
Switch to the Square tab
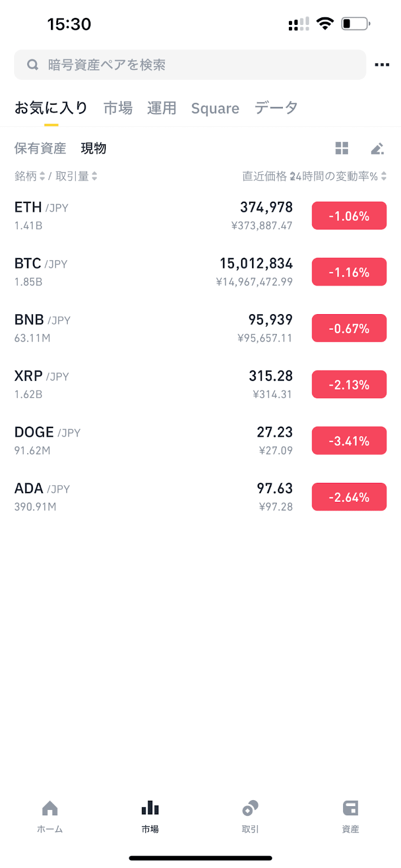coord(215,108)
